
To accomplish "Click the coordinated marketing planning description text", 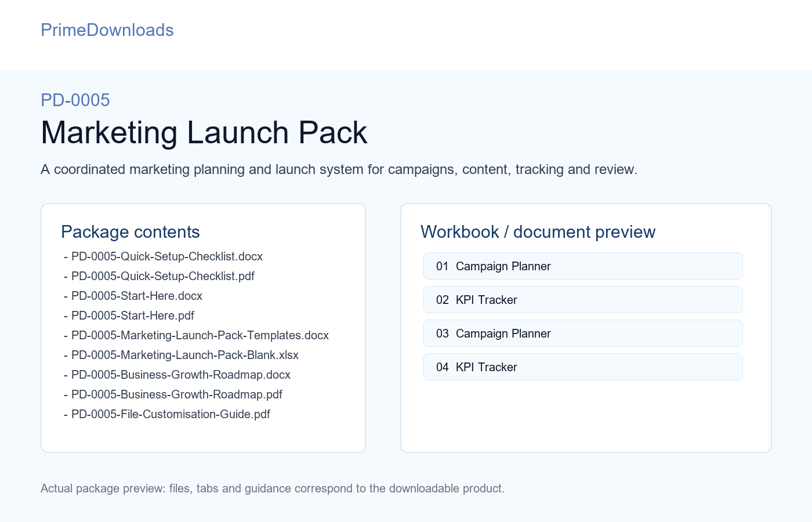I will click(x=339, y=169).
